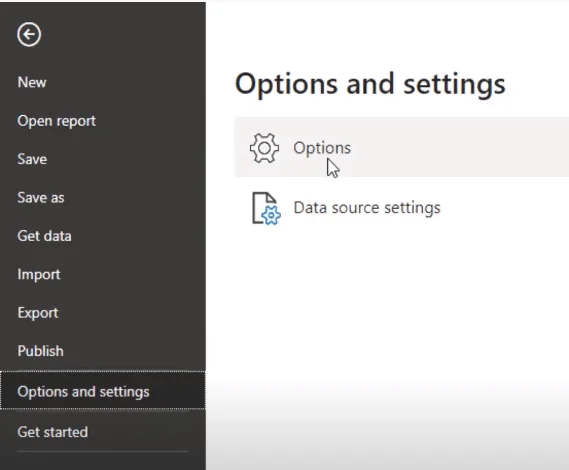Select New in the File menu

(32, 82)
